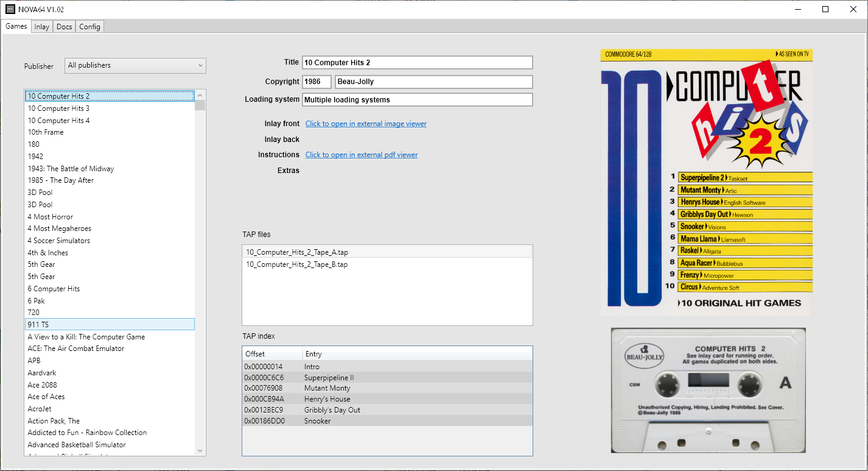Image resolution: width=868 pixels, height=471 pixels.
Task: Expand the Publisher dropdown
Action: (135, 65)
